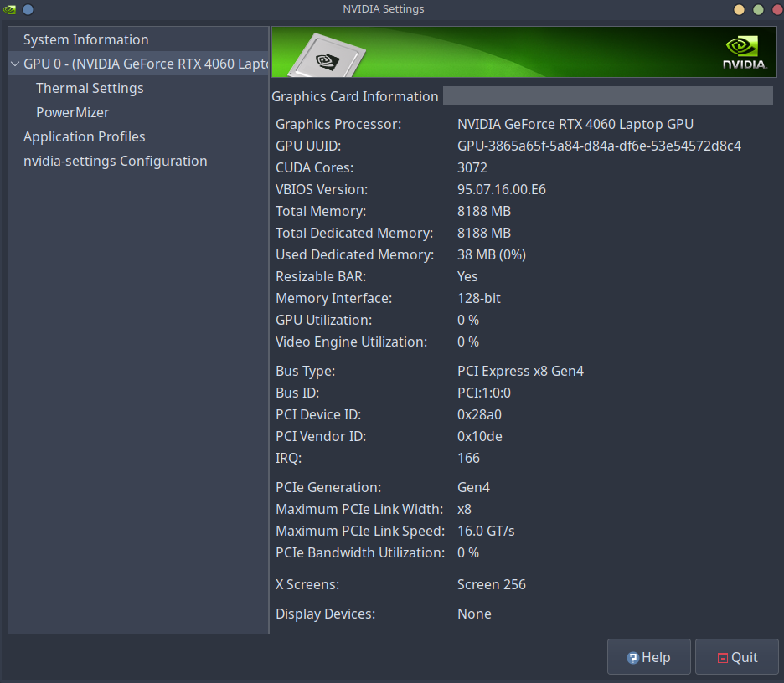Viewport: 784px width, 683px height.
Task: Click PCI Device ID value 0x28a0
Action: [479, 414]
